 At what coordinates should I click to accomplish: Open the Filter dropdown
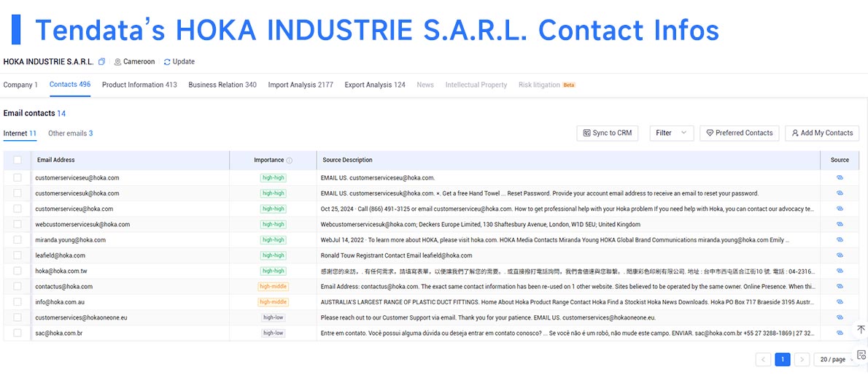pos(672,133)
